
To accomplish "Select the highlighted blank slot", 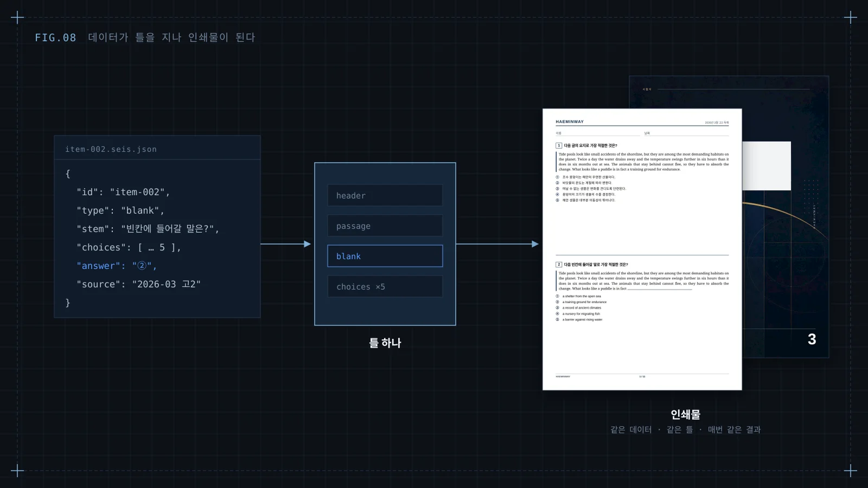I will click(x=385, y=256).
